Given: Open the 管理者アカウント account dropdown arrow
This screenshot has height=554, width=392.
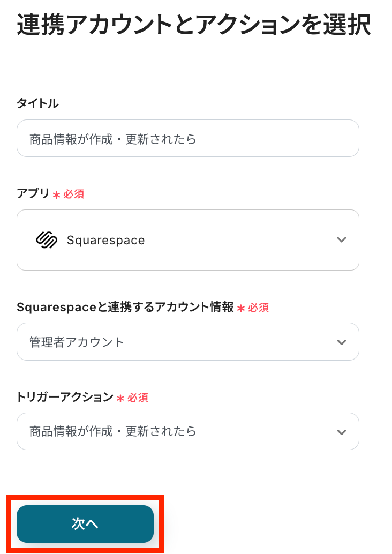Looking at the screenshot, I should [342, 342].
